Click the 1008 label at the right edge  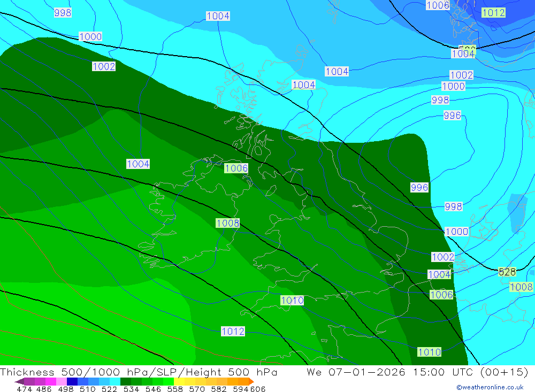click(x=521, y=287)
